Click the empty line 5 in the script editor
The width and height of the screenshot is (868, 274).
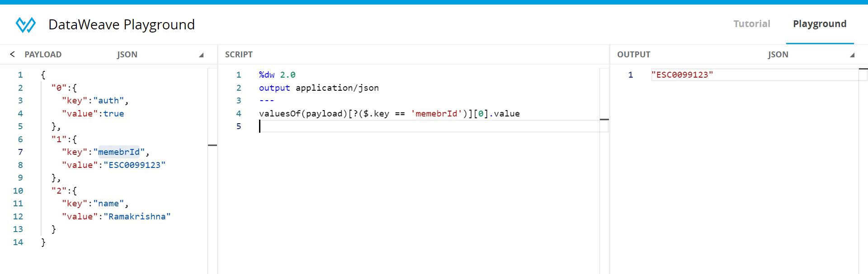tap(433, 126)
